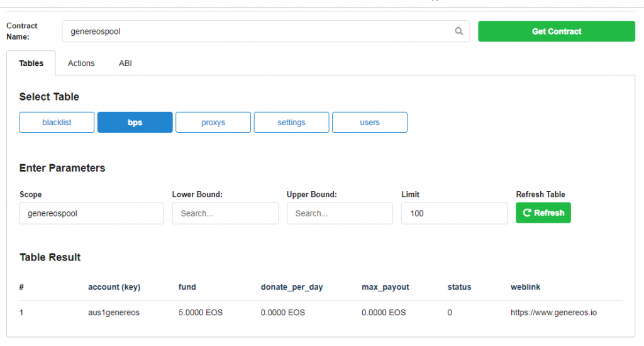Click the row number 1 cell
This screenshot has height=346, width=644.
pyautogui.click(x=21, y=313)
